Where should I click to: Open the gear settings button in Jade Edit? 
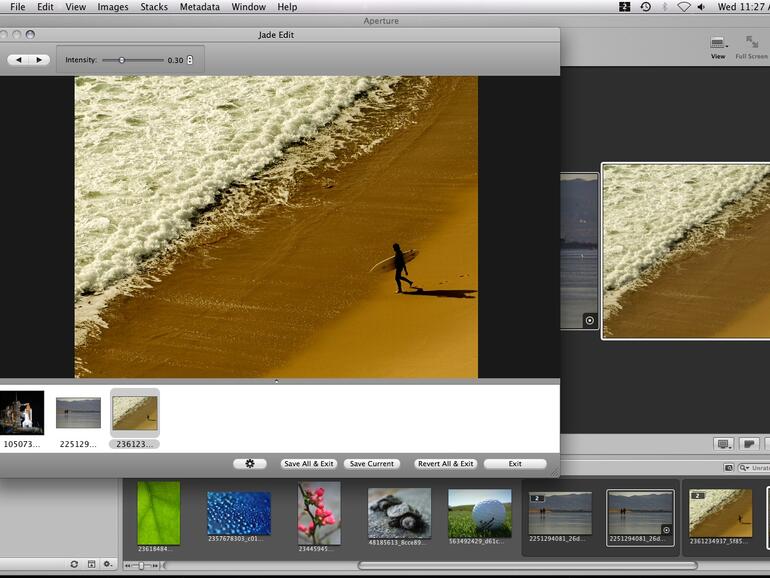point(249,464)
